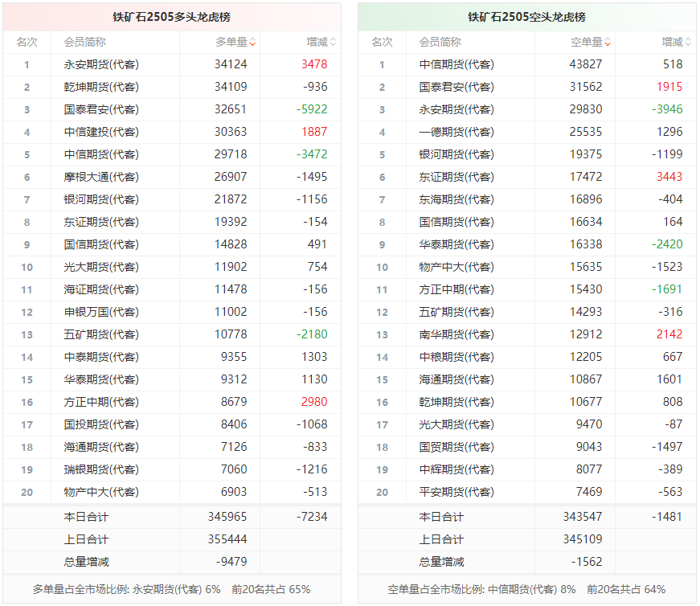Select 中泰期货(代客) row
Image resolution: width=700 pixels, height=606 pixels.
click(x=172, y=358)
